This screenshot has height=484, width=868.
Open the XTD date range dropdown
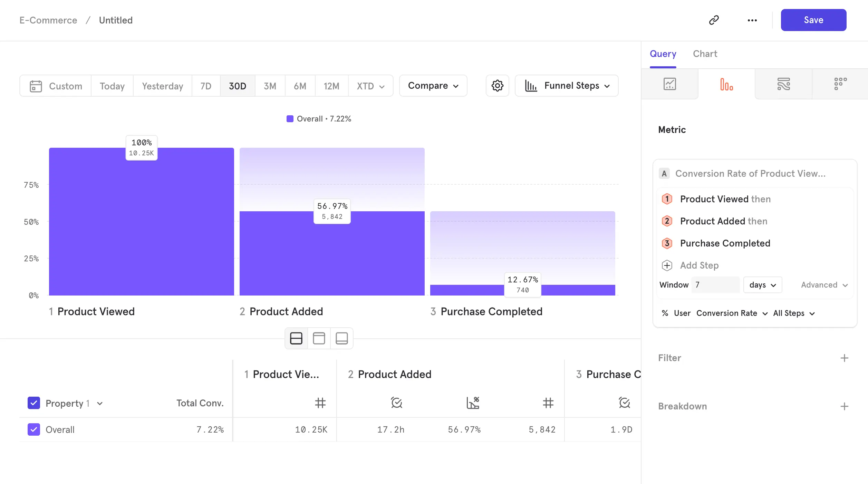coord(370,86)
